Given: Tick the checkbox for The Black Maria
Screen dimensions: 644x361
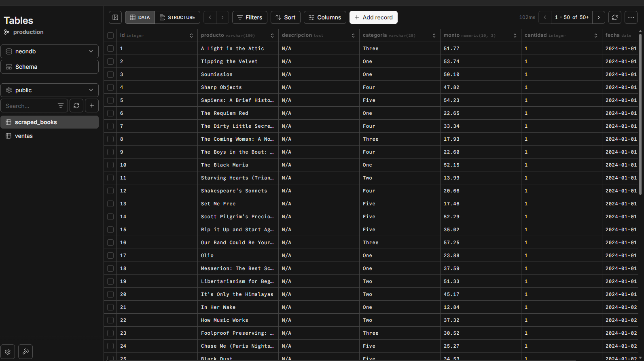Looking at the screenshot, I should point(110,165).
